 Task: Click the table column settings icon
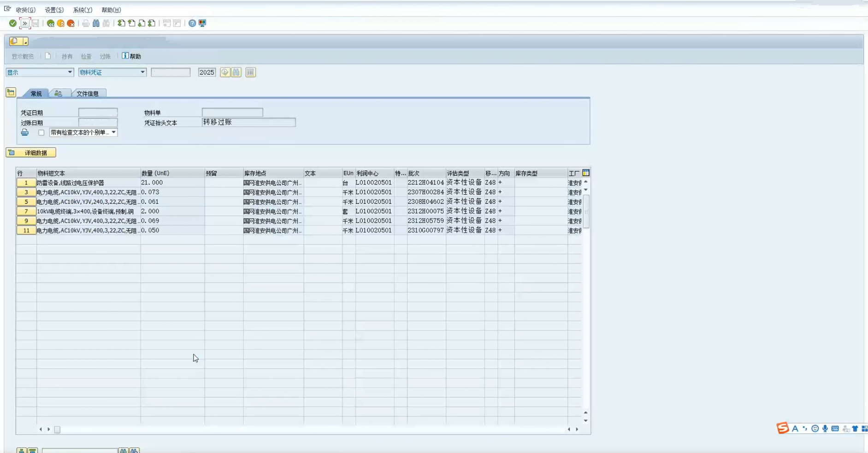coord(586,173)
